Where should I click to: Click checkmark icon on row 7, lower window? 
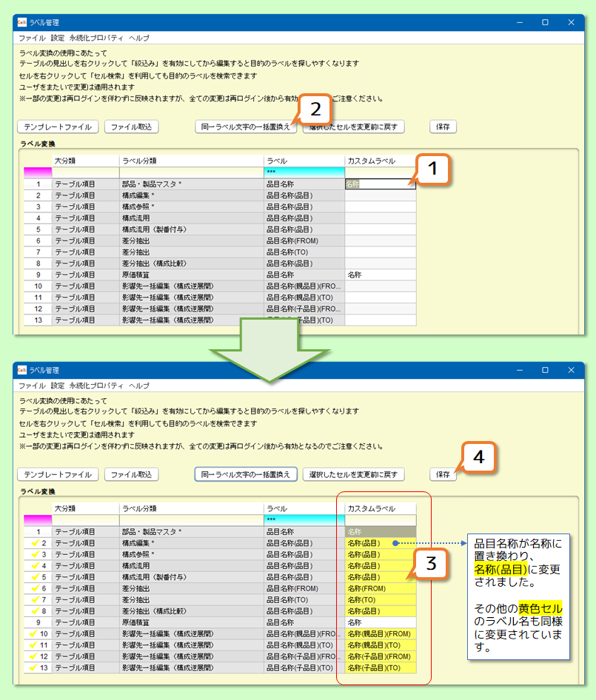[35, 599]
